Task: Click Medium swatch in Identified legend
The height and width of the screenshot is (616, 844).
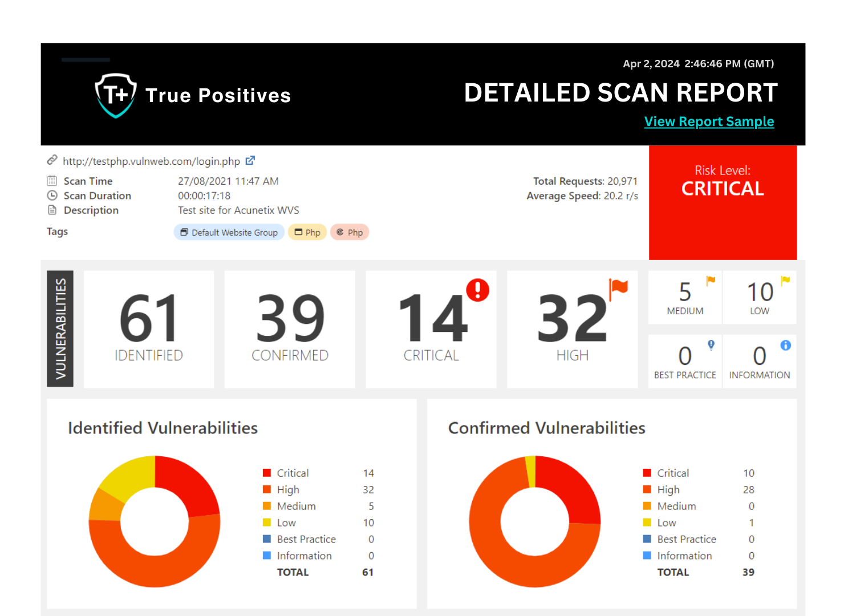Action: (x=267, y=506)
